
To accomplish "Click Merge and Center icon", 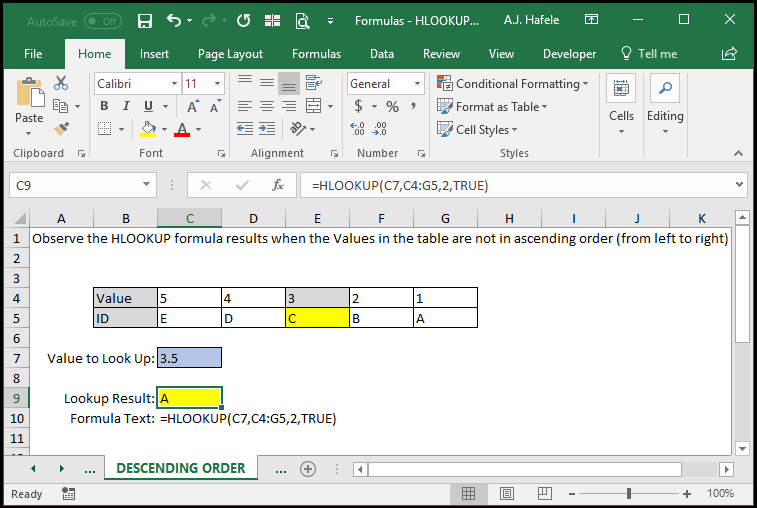I will tap(314, 106).
